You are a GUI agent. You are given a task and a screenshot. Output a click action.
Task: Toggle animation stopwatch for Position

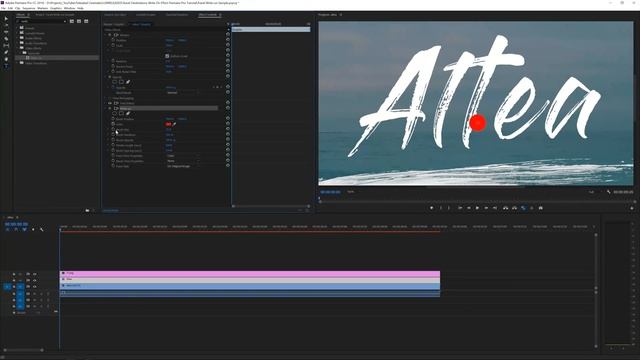coord(113,40)
